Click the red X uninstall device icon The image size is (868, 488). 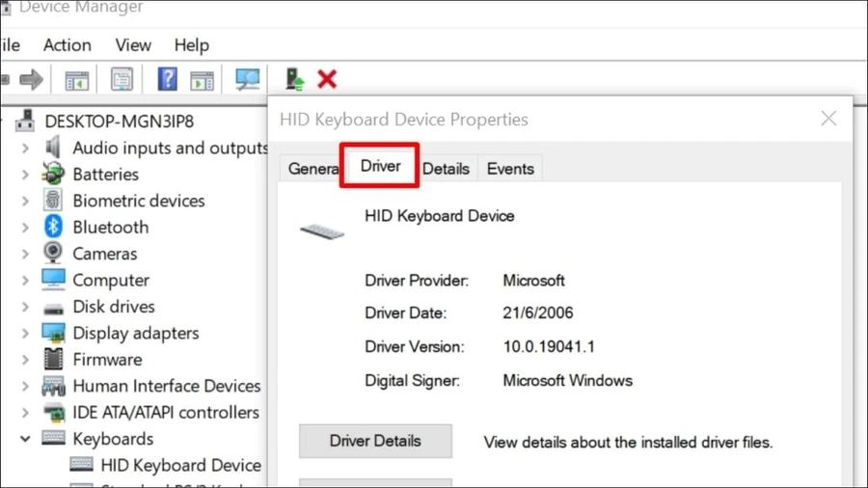pyautogui.click(x=327, y=80)
